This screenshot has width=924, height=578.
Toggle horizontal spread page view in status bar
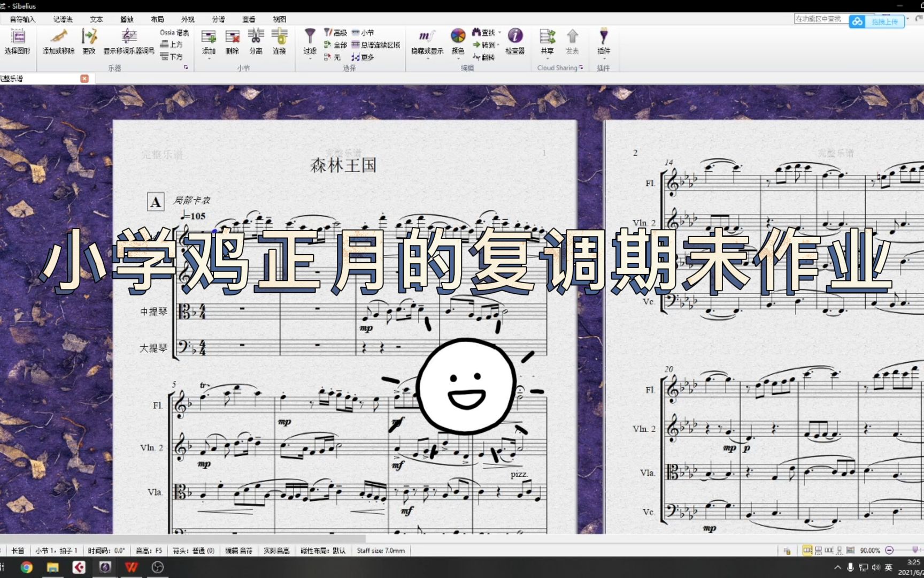pos(807,550)
